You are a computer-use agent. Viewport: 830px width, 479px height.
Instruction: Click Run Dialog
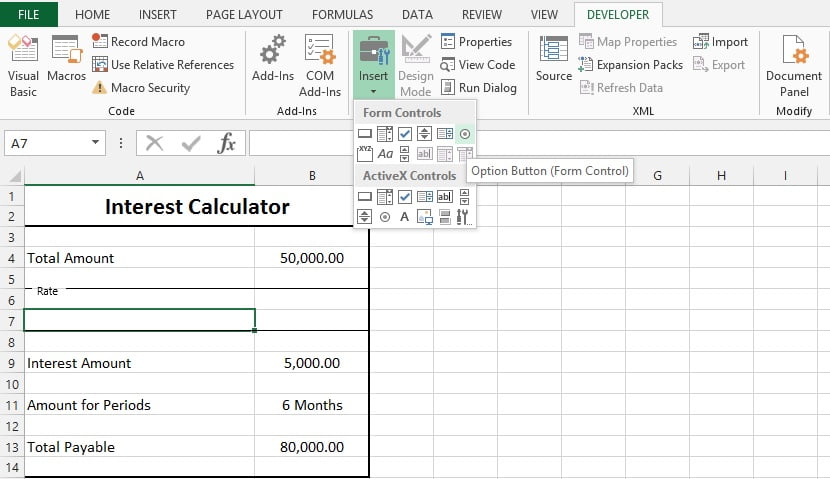pyautogui.click(x=479, y=88)
